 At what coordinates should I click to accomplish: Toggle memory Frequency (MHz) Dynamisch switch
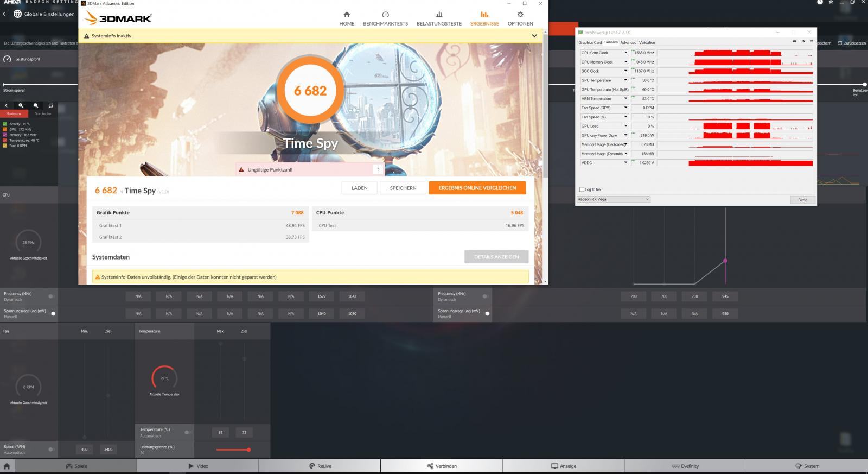tap(486, 296)
